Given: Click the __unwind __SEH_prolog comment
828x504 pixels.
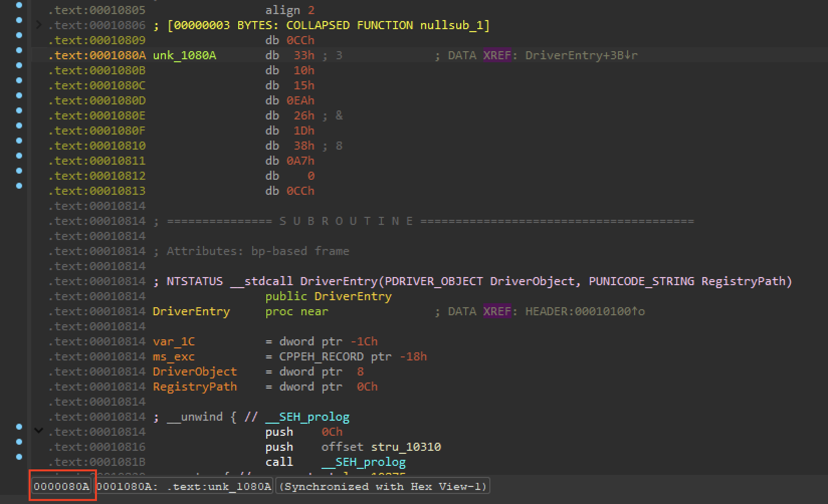Looking at the screenshot, I should coord(251,417).
